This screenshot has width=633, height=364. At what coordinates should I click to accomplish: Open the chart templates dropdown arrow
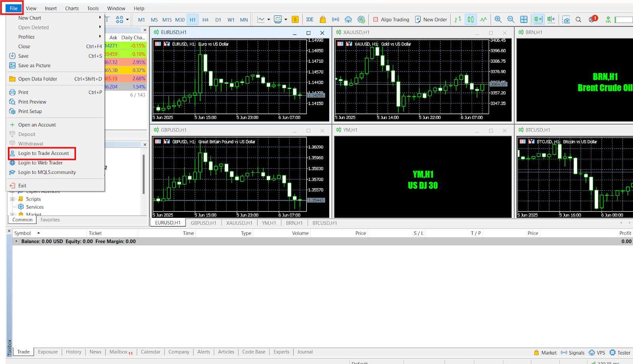click(x=286, y=19)
